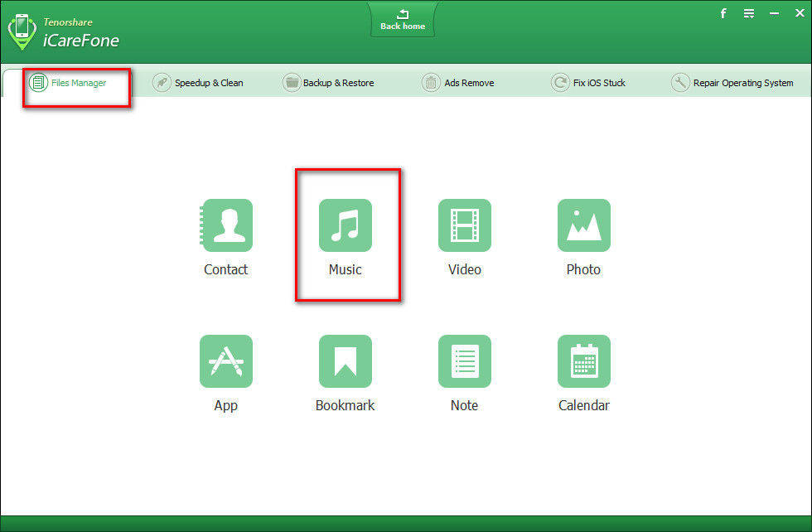812x532 pixels.
Task: Go back using the Back home button
Action: [403, 20]
